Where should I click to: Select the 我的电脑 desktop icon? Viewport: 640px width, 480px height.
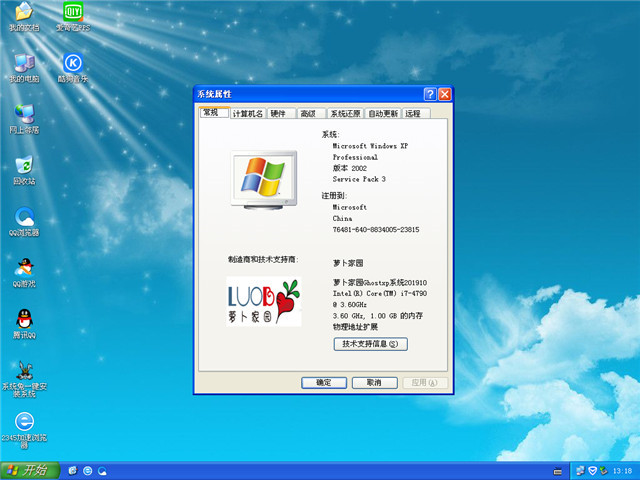[24, 68]
